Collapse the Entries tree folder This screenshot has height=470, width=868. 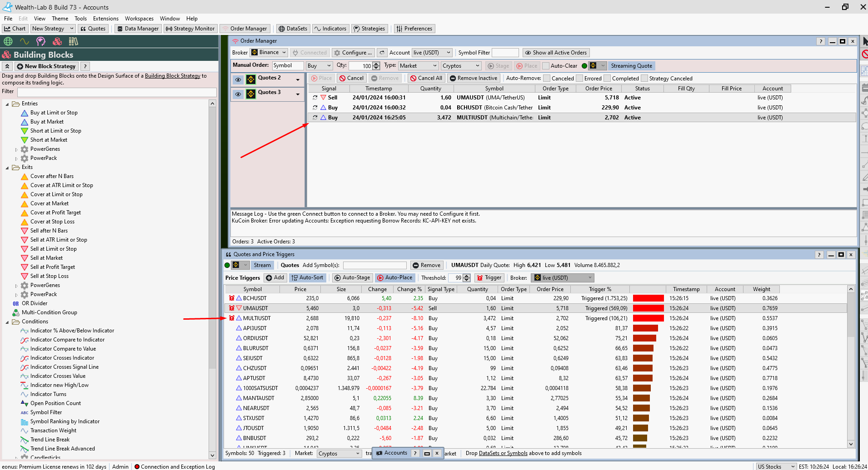(x=7, y=104)
